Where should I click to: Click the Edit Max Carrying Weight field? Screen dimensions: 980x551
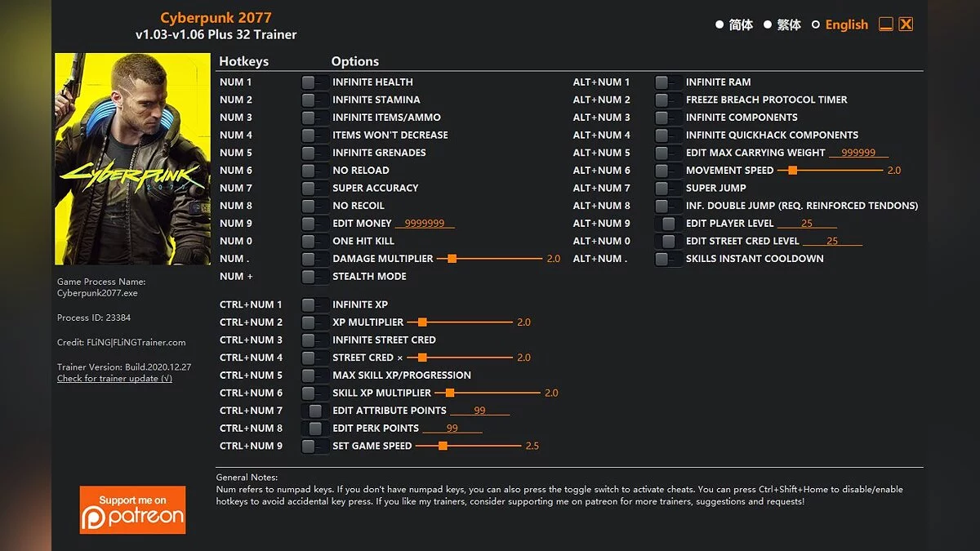pos(858,153)
